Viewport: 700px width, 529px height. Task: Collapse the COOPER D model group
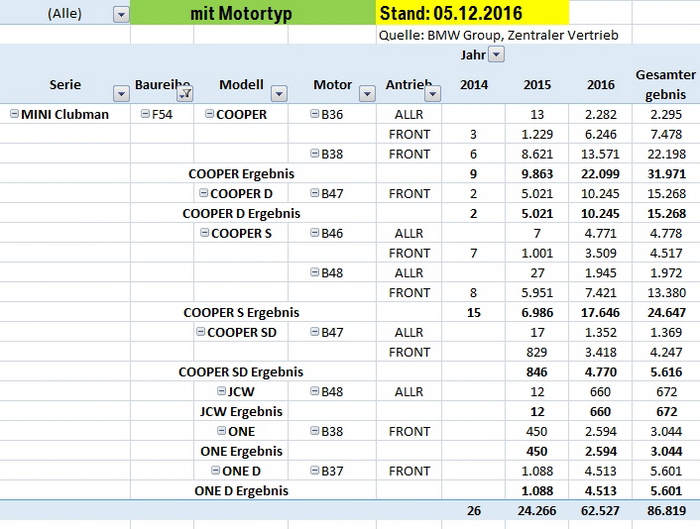[x=204, y=193]
